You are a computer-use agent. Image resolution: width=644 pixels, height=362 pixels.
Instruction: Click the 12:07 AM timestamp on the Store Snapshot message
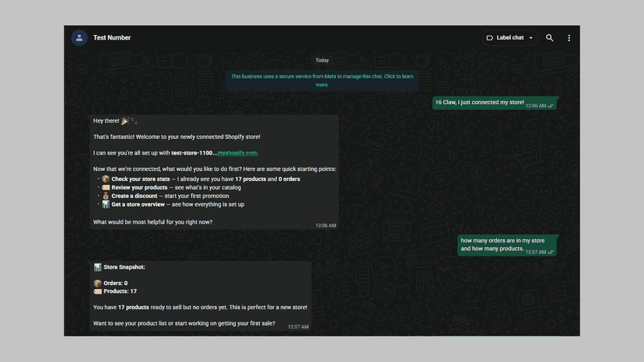[298, 327]
